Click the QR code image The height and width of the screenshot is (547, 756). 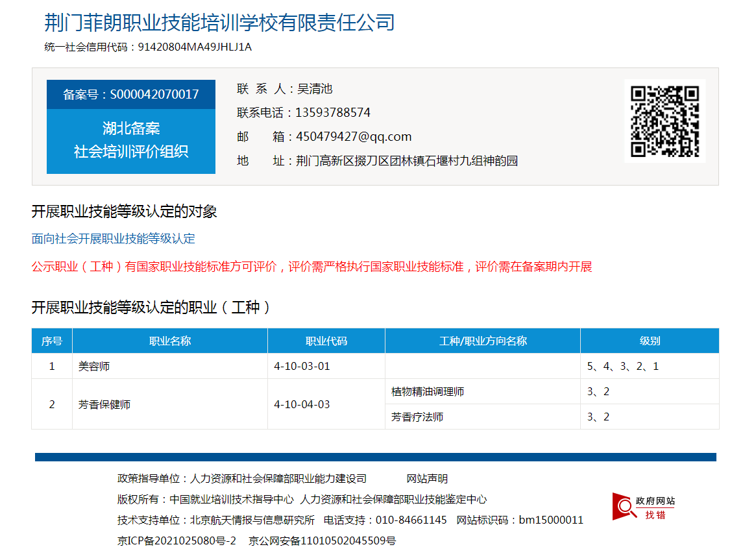[665, 121]
